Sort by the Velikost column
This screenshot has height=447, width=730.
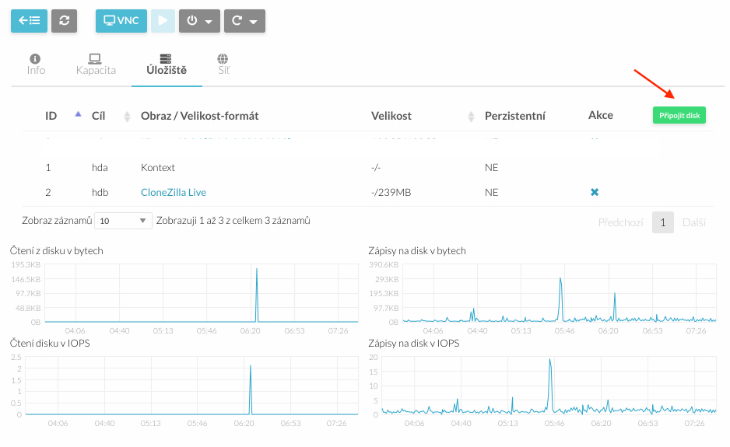click(471, 117)
